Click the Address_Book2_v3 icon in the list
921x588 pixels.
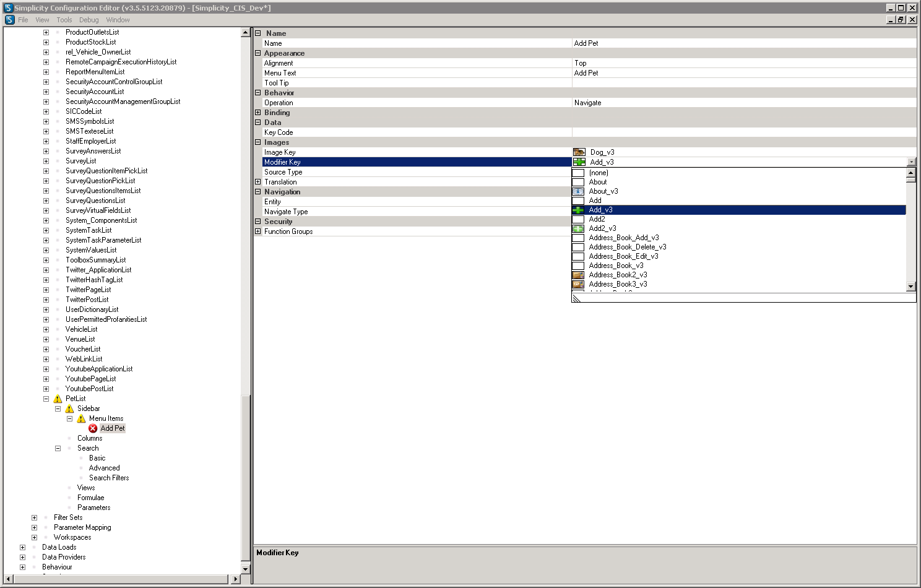click(578, 275)
